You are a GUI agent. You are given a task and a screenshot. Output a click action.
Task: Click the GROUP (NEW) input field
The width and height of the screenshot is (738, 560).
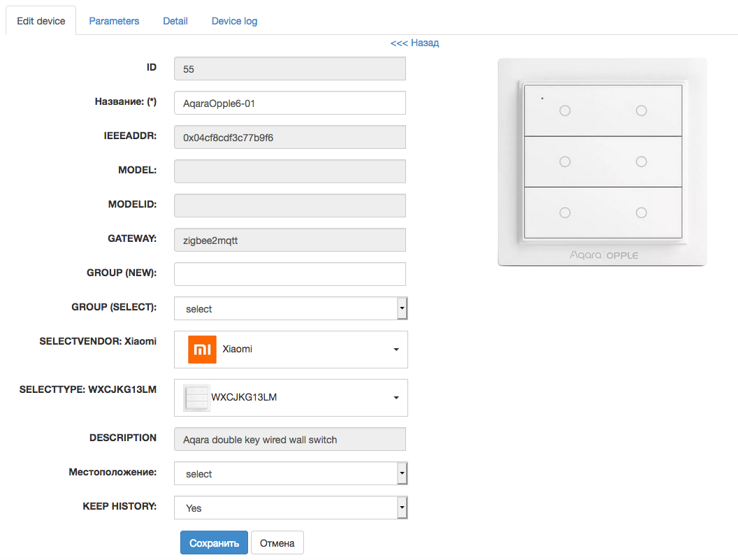coord(289,274)
